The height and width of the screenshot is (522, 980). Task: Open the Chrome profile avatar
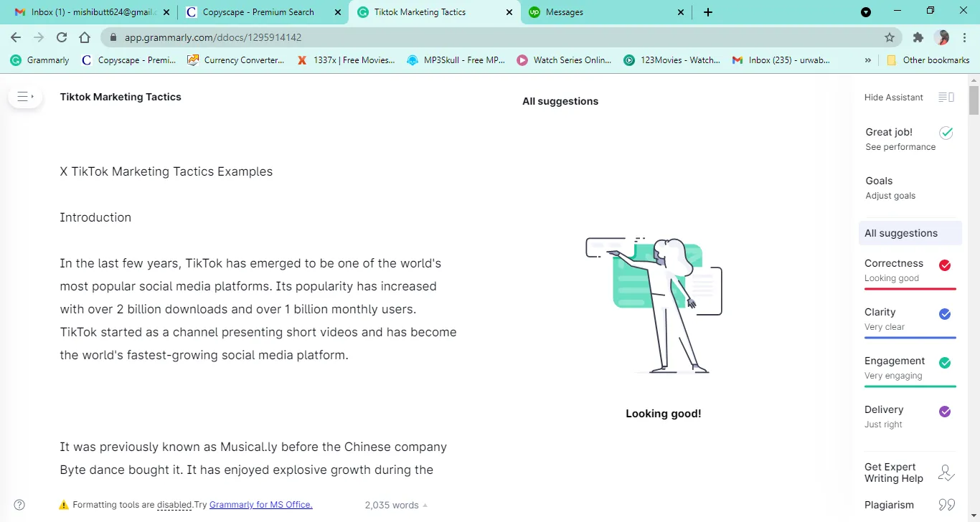[x=942, y=37]
